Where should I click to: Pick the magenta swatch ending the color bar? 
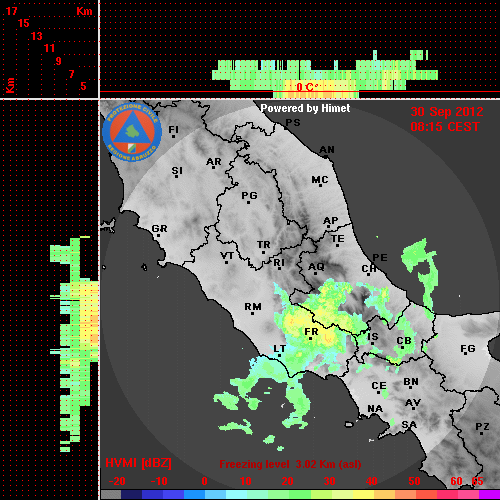pyautogui.click(x=489, y=495)
